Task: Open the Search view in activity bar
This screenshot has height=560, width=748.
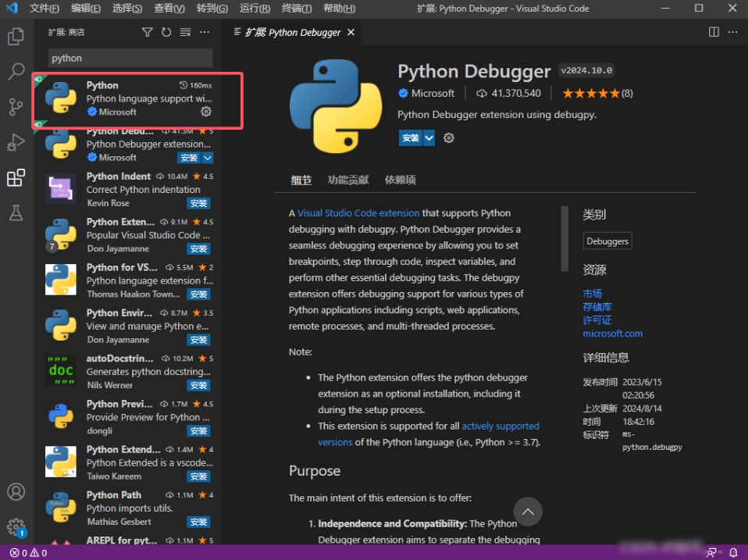Action: pyautogui.click(x=16, y=72)
